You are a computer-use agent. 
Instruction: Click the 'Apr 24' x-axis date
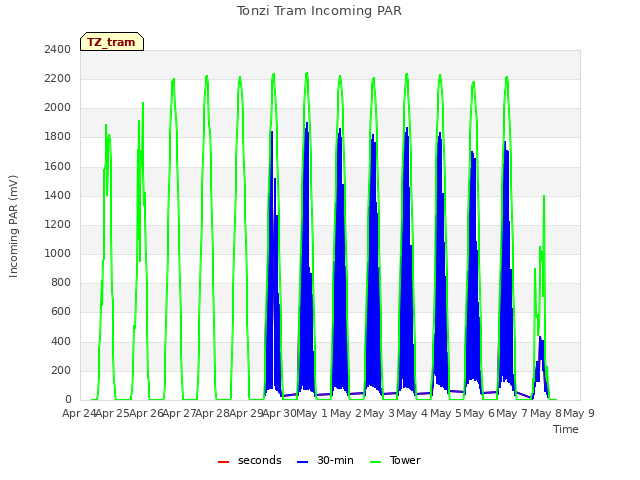tap(79, 413)
